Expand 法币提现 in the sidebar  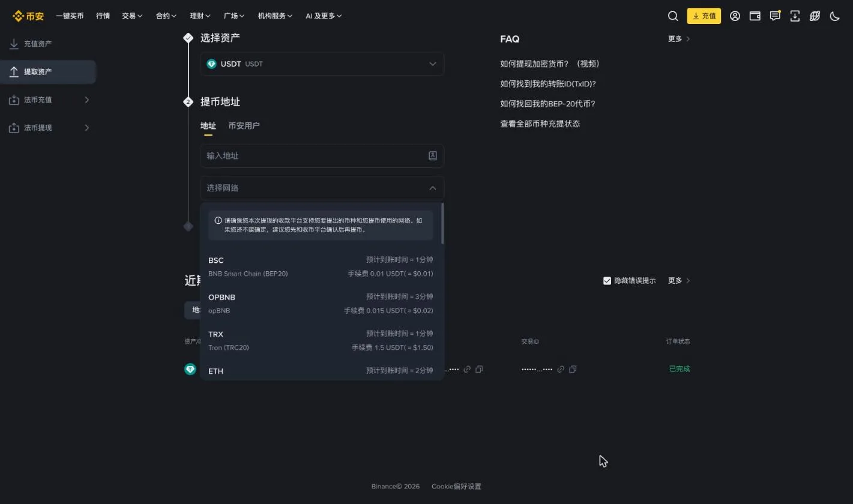(48, 128)
